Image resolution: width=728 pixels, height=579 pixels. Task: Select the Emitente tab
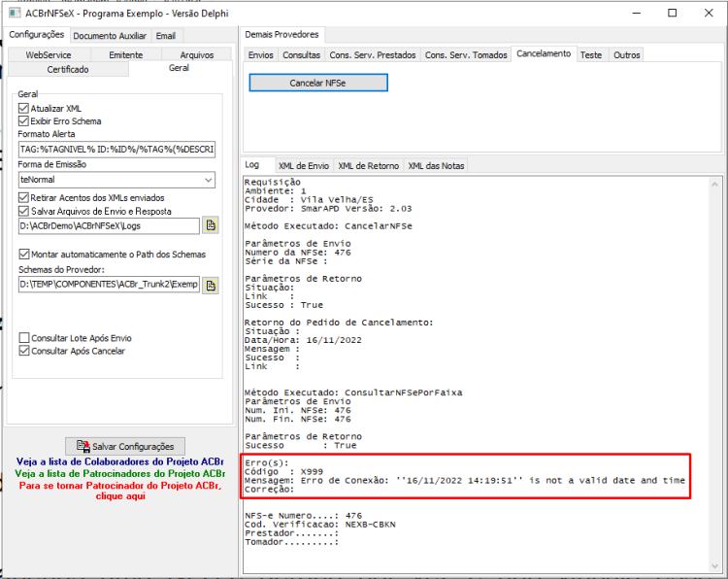click(126, 54)
